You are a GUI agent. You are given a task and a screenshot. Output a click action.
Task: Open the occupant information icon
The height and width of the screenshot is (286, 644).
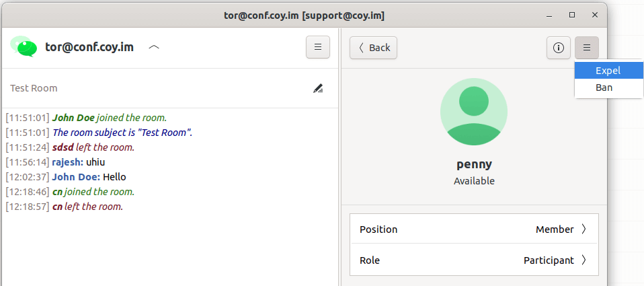point(558,47)
